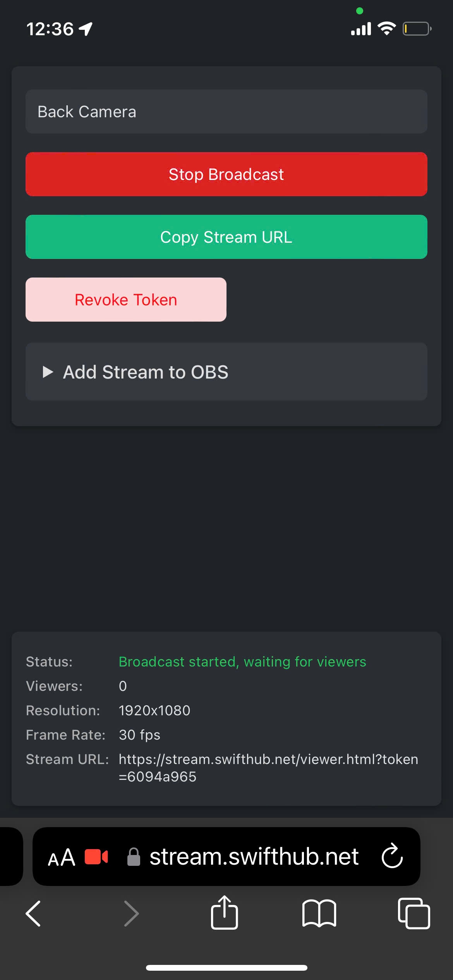Revoke the stream token
The width and height of the screenshot is (453, 980).
coord(126,300)
